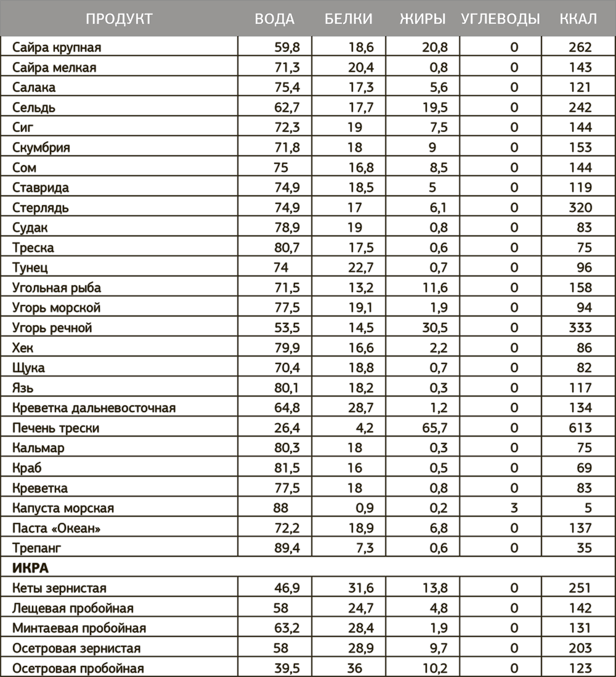This screenshot has height=677, width=616.
Task: Click the 39,5 water value for Осетровая пробойная
Action: (286, 668)
